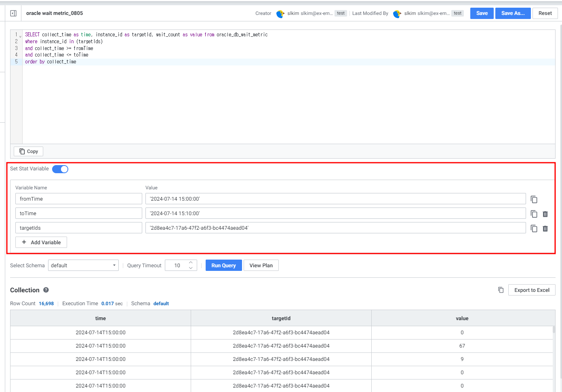Click the Collection help question icon
The height and width of the screenshot is (392, 562).
click(46, 290)
